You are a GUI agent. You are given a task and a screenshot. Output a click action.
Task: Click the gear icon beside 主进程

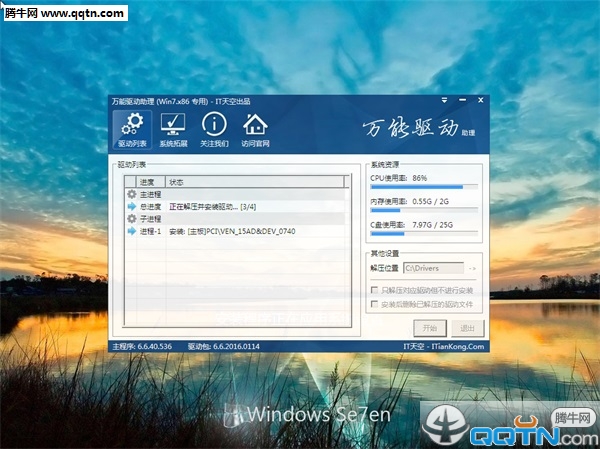click(x=132, y=194)
